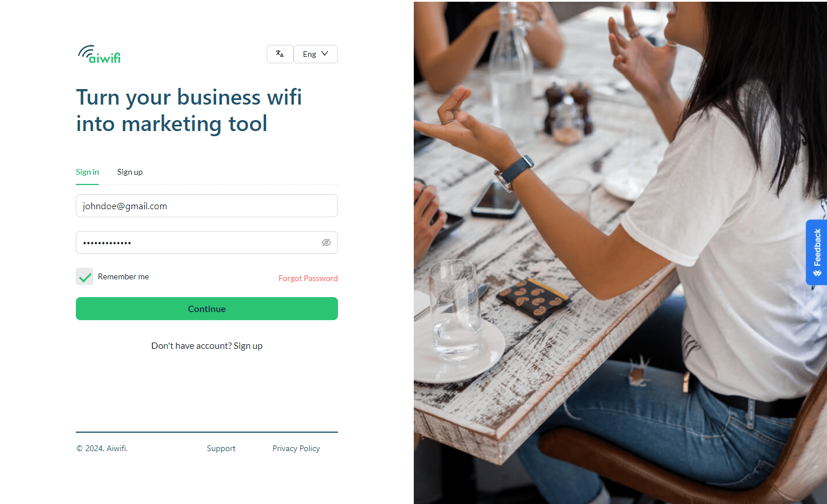Open the Privacy Policy link

296,448
